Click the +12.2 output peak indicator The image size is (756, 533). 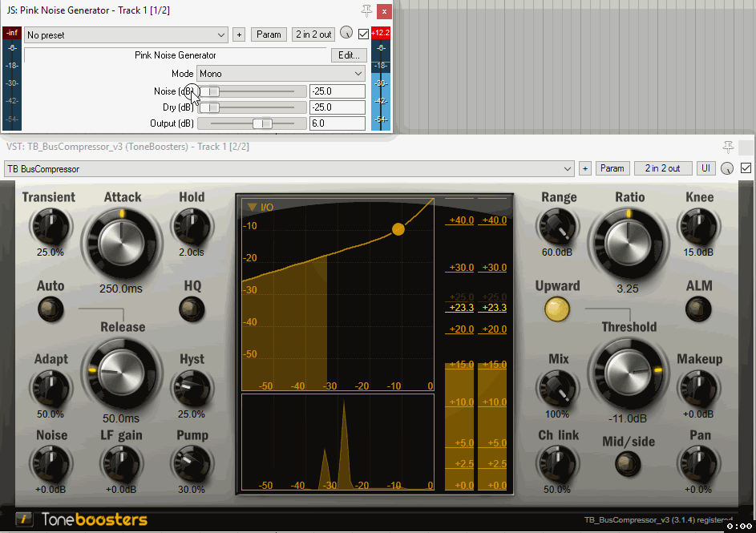click(381, 33)
